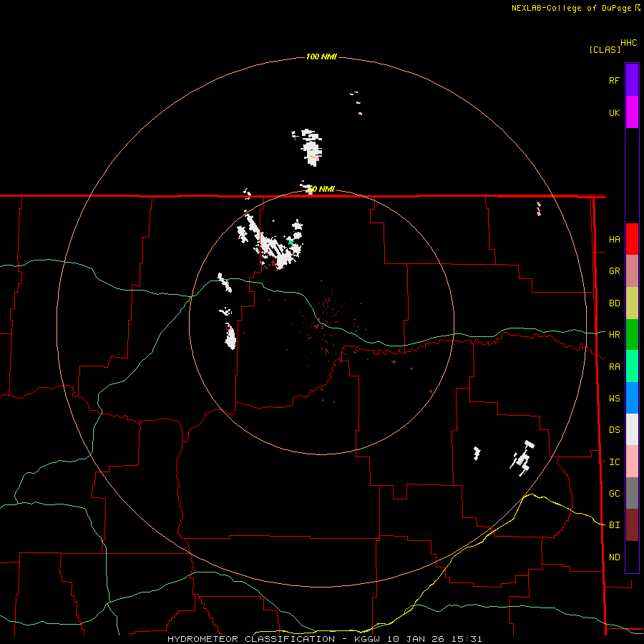Click the HR legend label
644x644 pixels.
(614, 335)
